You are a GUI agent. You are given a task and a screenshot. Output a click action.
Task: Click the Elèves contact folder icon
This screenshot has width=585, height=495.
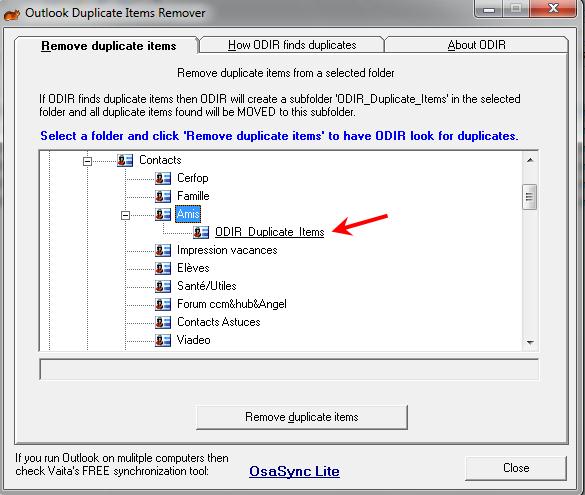[x=163, y=268]
